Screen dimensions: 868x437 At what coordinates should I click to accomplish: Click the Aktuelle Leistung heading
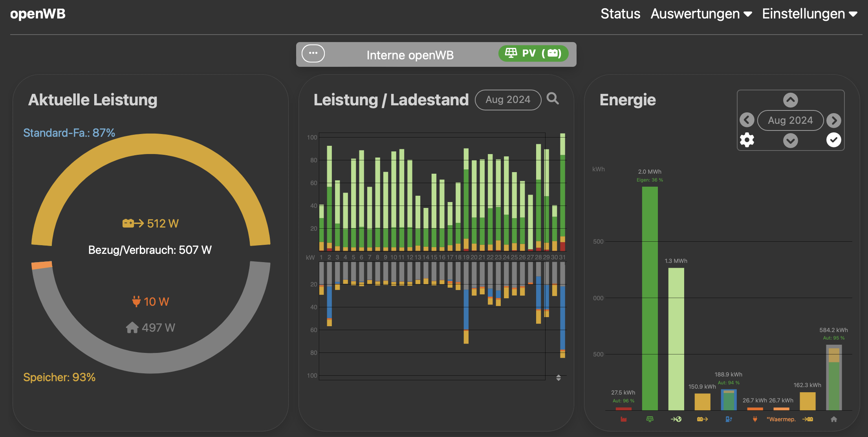click(93, 100)
